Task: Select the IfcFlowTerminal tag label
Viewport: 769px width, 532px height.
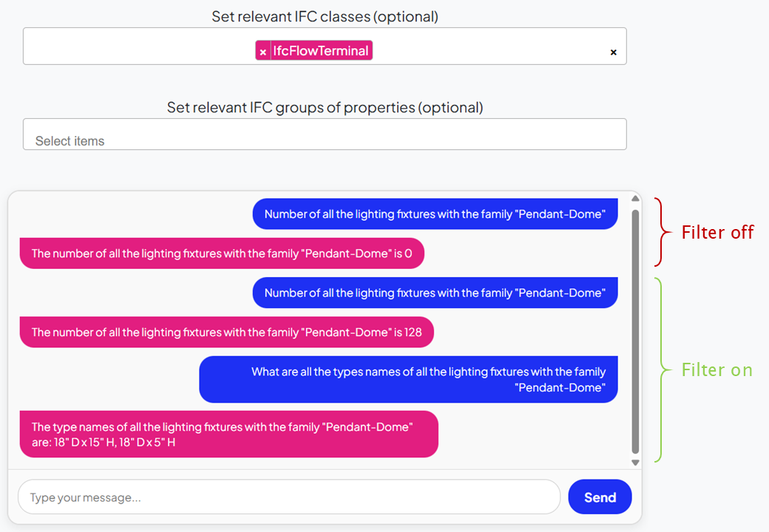Action: coord(321,51)
